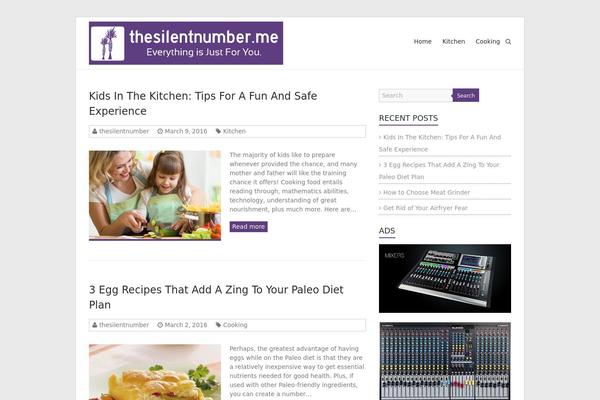
Task: Click the purple Search button in sidebar
Action: click(x=466, y=95)
